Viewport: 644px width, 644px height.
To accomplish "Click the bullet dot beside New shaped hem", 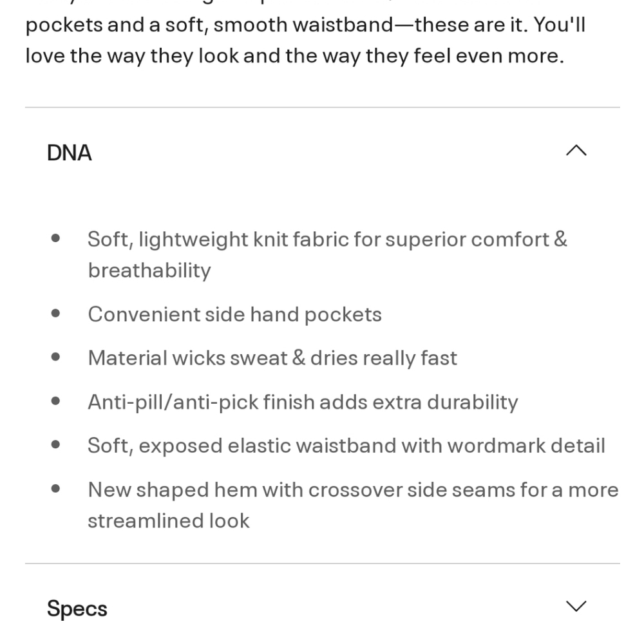I will pyautogui.click(x=55, y=488).
